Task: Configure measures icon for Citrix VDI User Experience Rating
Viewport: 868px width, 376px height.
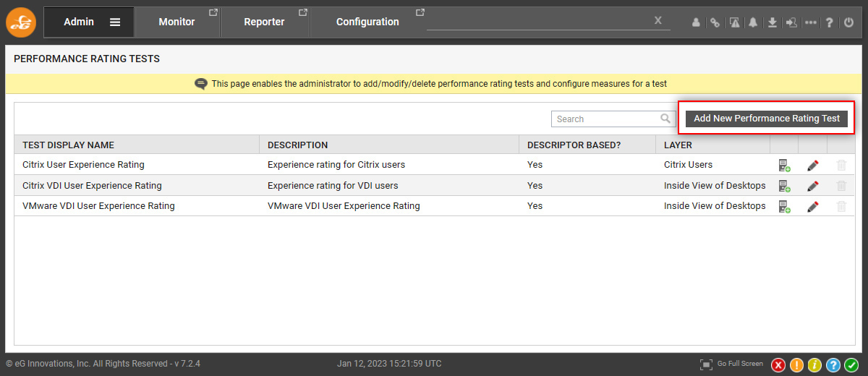Action: click(784, 186)
